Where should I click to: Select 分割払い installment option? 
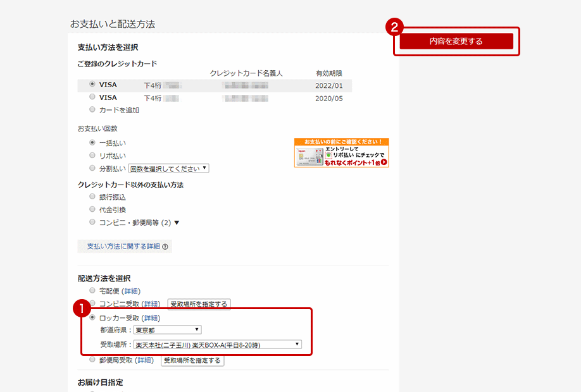coord(93,168)
